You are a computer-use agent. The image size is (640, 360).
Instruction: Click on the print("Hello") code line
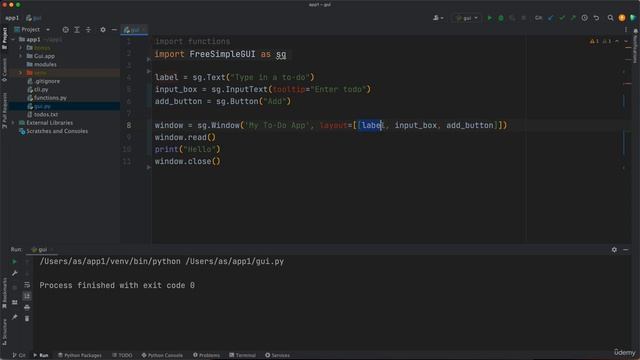pyautogui.click(x=187, y=149)
